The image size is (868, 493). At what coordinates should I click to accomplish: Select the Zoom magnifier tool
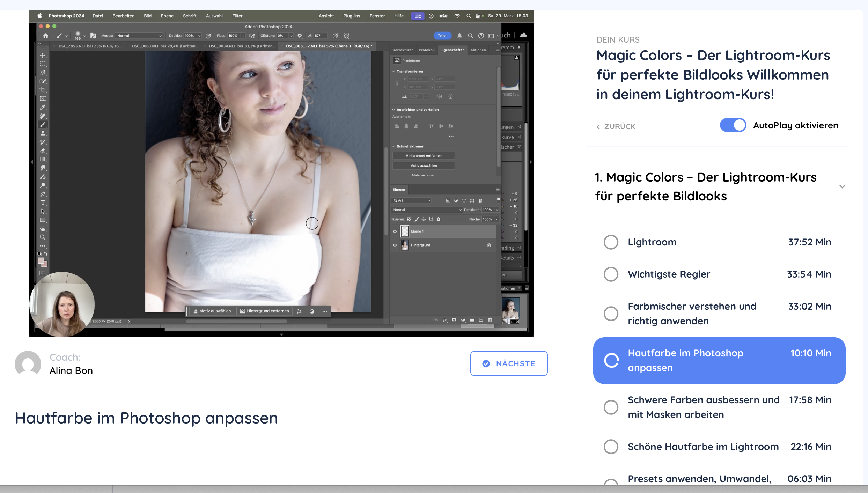coord(43,237)
